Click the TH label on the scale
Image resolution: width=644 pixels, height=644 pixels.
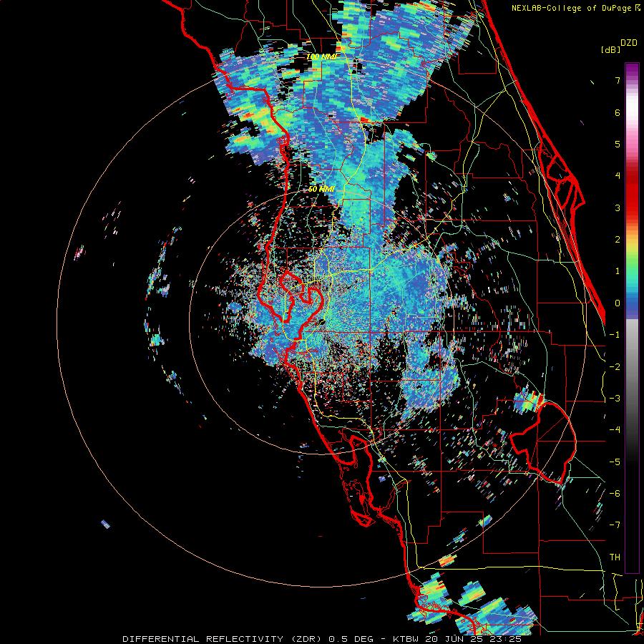point(615,557)
